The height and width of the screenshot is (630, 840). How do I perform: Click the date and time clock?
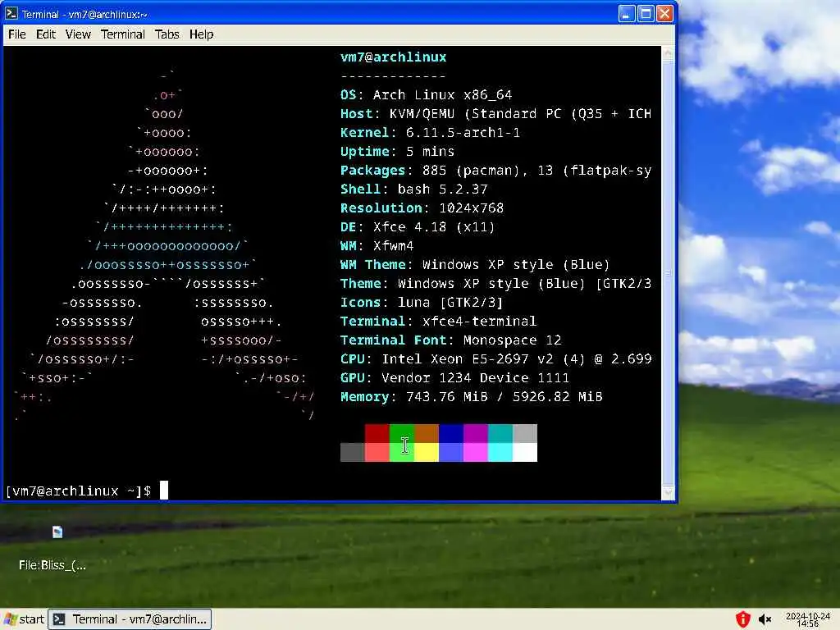tap(808, 620)
